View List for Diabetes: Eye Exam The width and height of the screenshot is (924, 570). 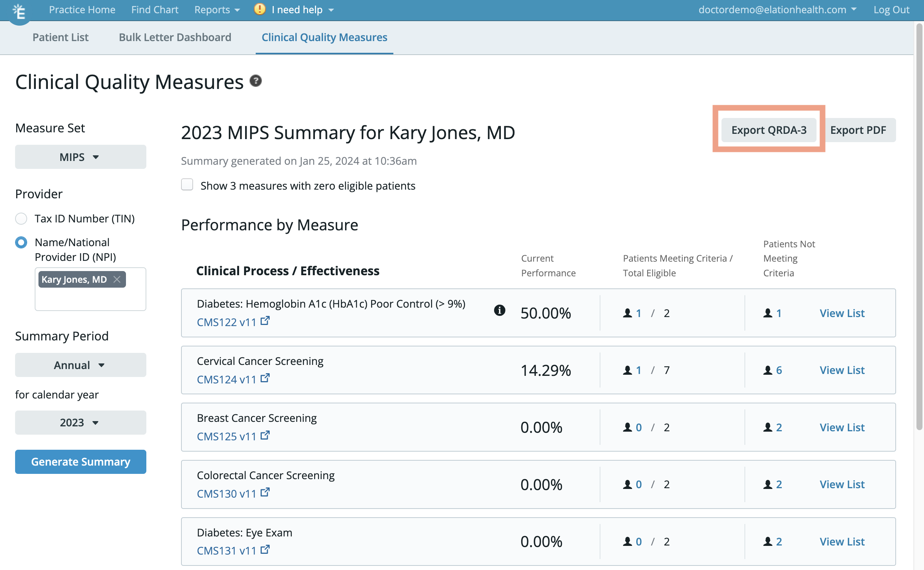[x=842, y=542]
